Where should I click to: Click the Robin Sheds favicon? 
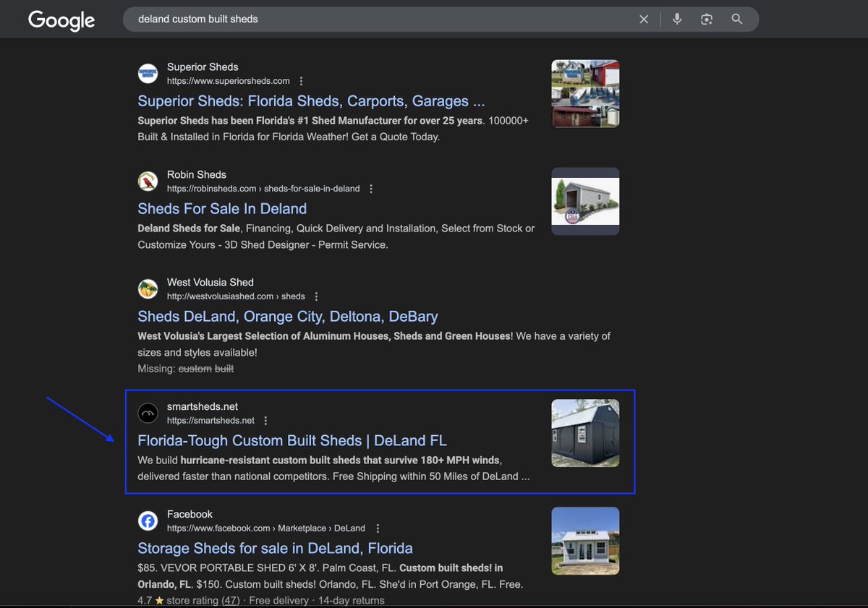click(x=148, y=181)
